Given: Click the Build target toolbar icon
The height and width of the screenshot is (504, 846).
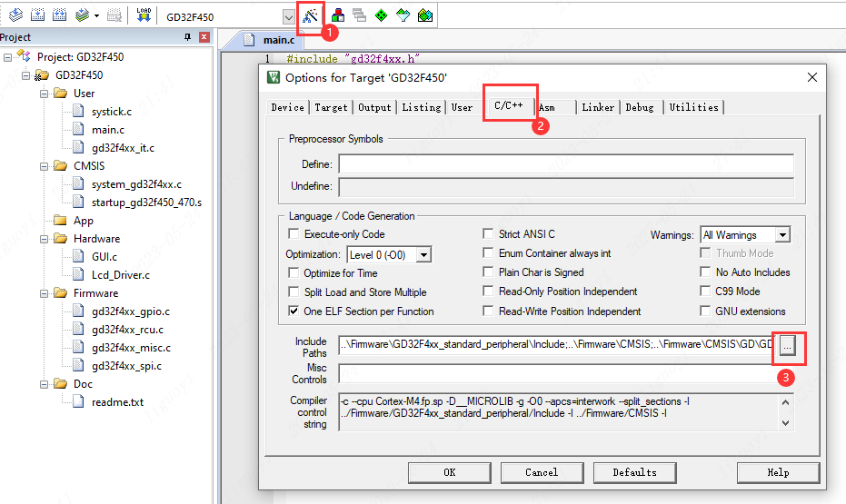Looking at the screenshot, I should (x=38, y=15).
